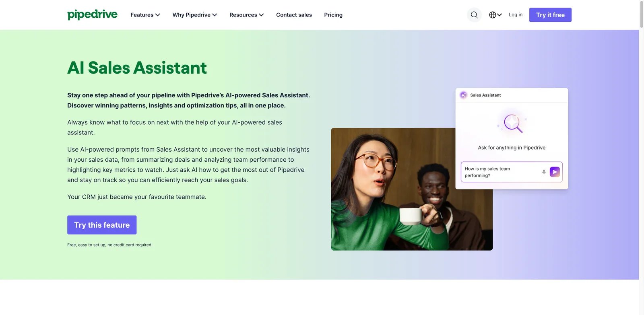Click the Pipedrive logo
This screenshot has height=315, width=644.
pos(92,14)
